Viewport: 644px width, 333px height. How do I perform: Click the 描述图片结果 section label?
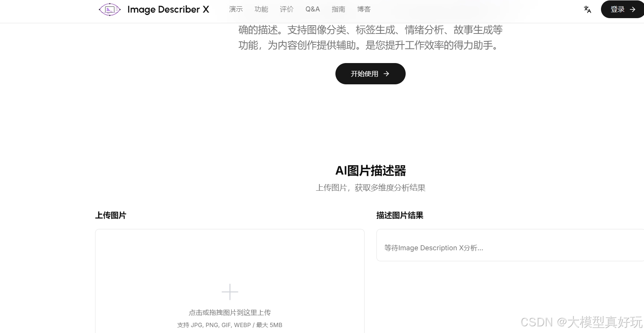click(400, 215)
